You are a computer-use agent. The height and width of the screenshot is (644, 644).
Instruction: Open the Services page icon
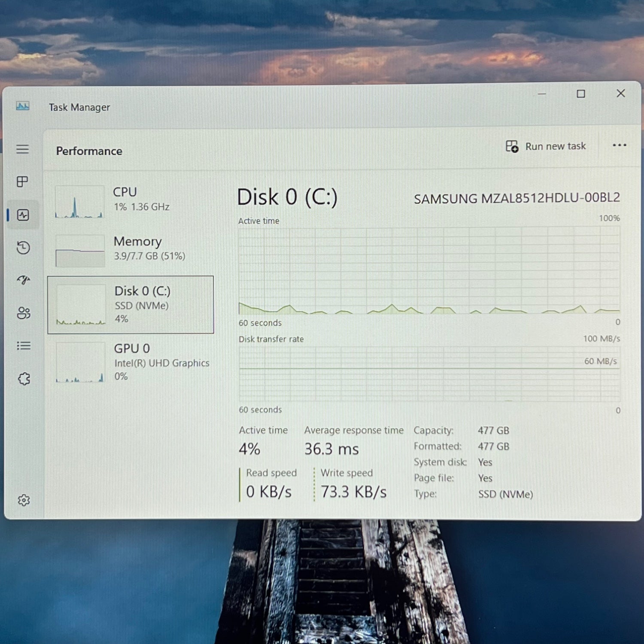(24, 379)
